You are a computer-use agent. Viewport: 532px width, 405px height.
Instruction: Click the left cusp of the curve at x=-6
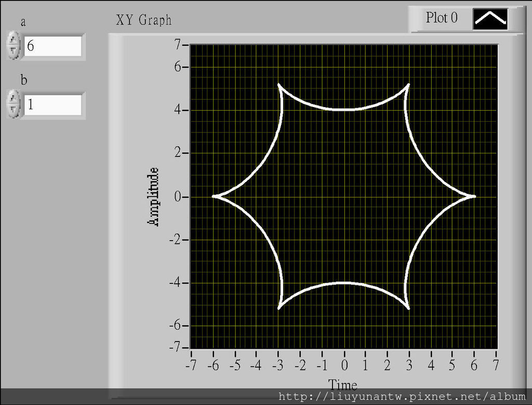(x=214, y=196)
